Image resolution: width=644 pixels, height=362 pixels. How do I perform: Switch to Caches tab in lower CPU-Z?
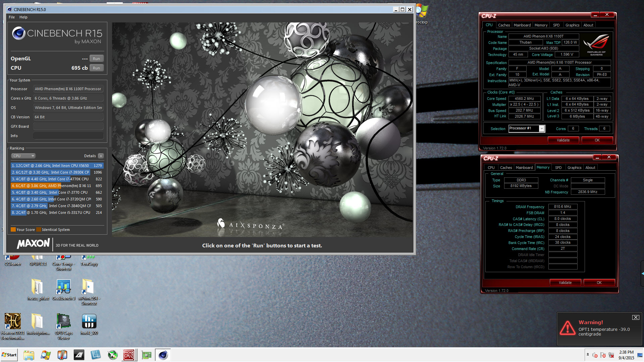point(506,168)
